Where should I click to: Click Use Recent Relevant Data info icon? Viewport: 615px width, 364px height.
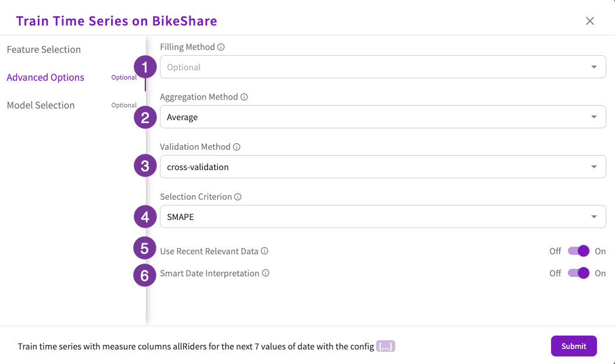click(x=264, y=251)
